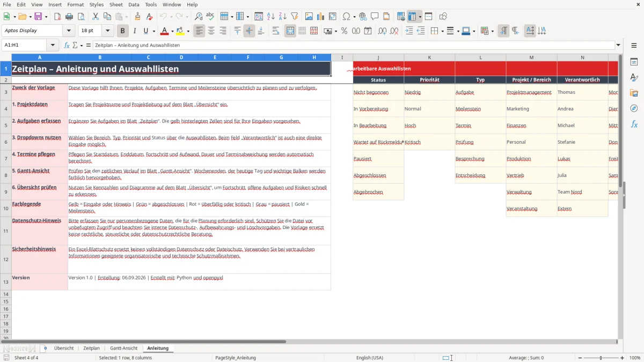Save the document with the Save icon
Screen dimensions: 644x362
point(38,17)
